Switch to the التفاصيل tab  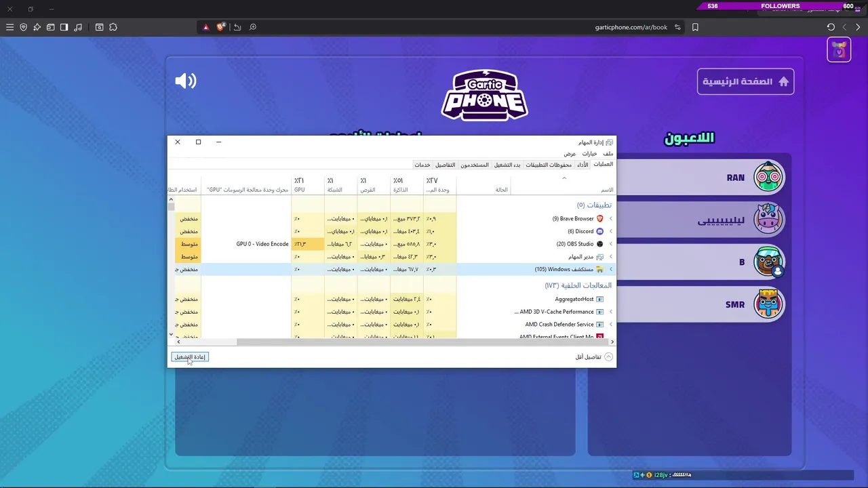(x=446, y=165)
